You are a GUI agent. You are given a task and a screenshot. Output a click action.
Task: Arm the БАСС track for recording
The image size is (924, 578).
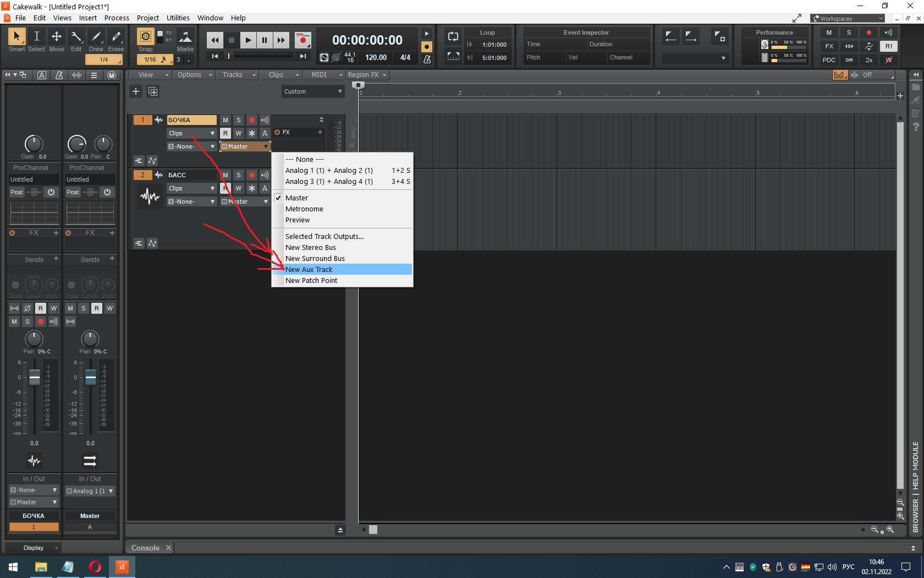click(x=251, y=175)
